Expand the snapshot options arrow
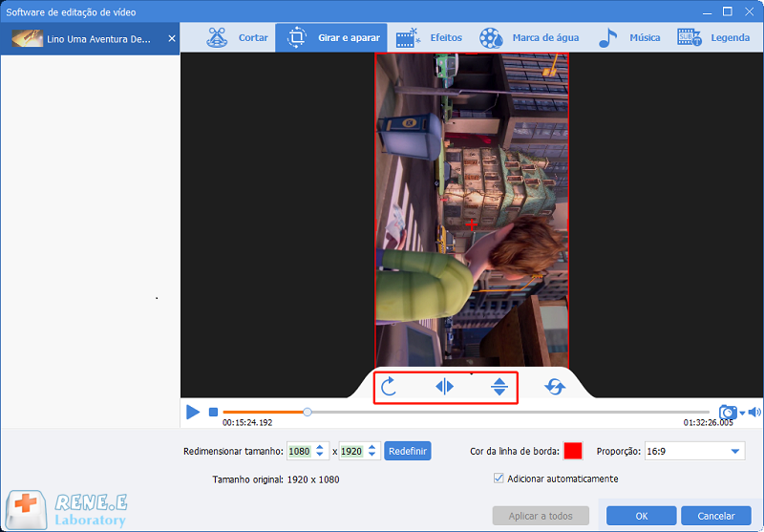The image size is (764, 532). (742, 414)
